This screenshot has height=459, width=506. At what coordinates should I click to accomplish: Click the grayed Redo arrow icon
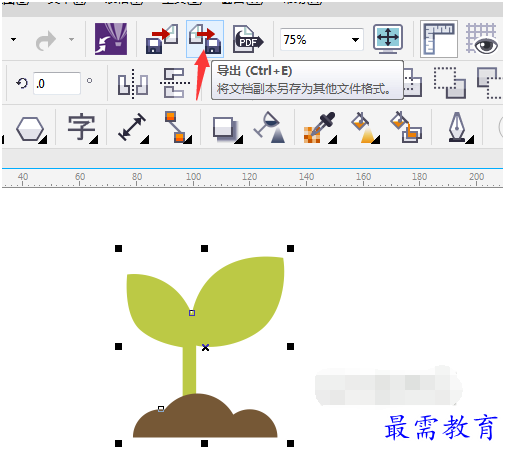(46, 40)
